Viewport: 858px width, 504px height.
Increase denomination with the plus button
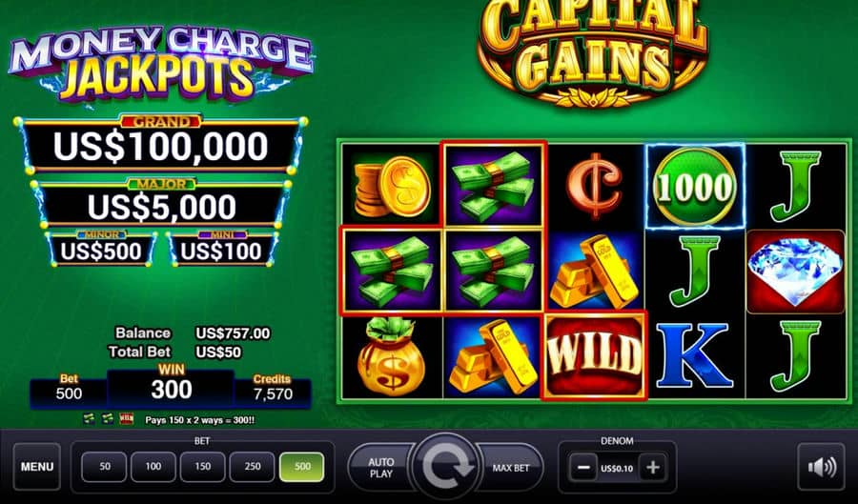tap(652, 468)
